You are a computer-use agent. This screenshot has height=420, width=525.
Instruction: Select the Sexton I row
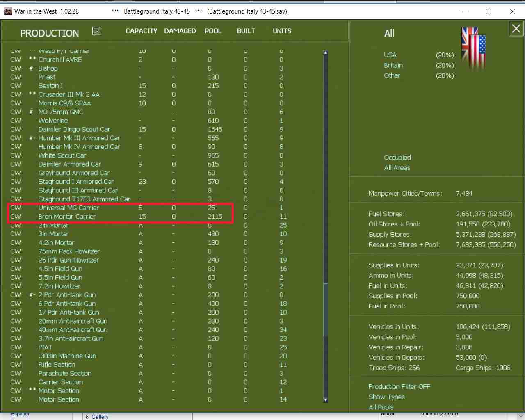(148, 86)
